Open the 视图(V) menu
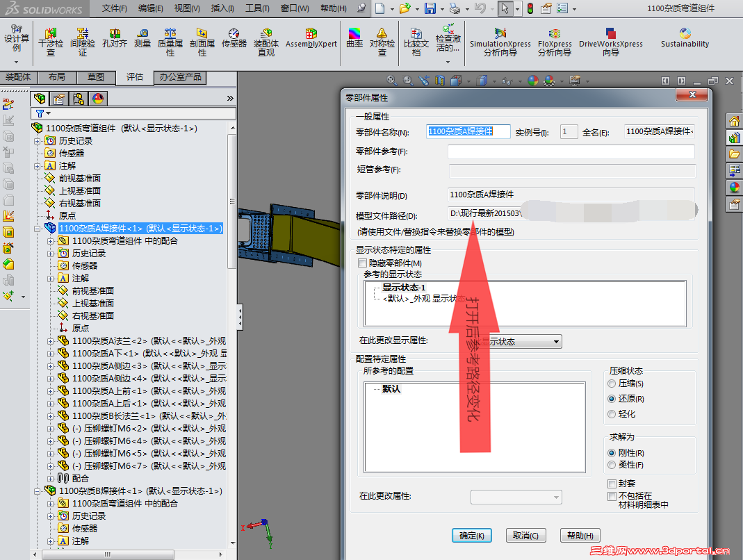This screenshot has height=560, width=743. point(187,8)
